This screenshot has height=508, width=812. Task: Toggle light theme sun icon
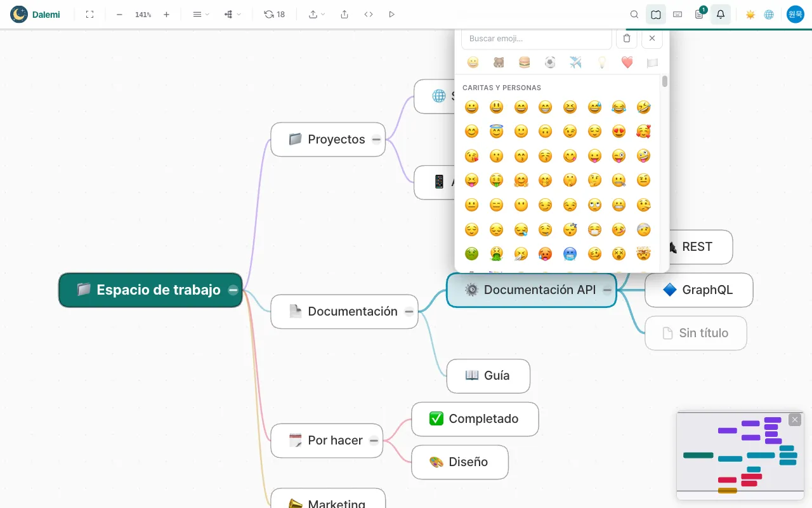click(x=750, y=14)
